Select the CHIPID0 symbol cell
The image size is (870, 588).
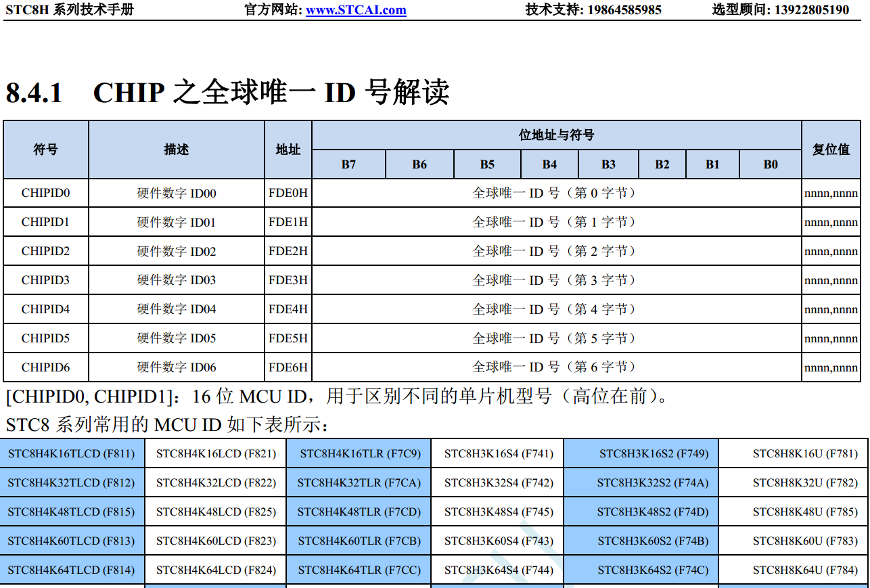46,193
